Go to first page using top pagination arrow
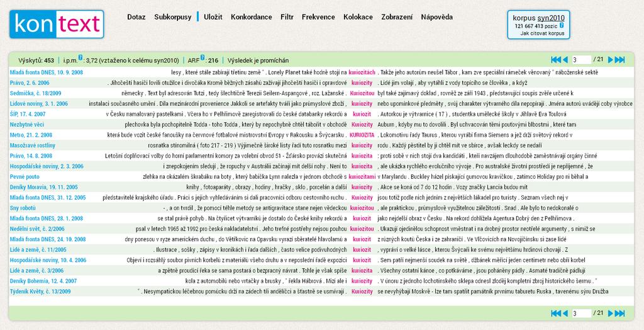This screenshot has height=330, width=644. tap(556, 60)
